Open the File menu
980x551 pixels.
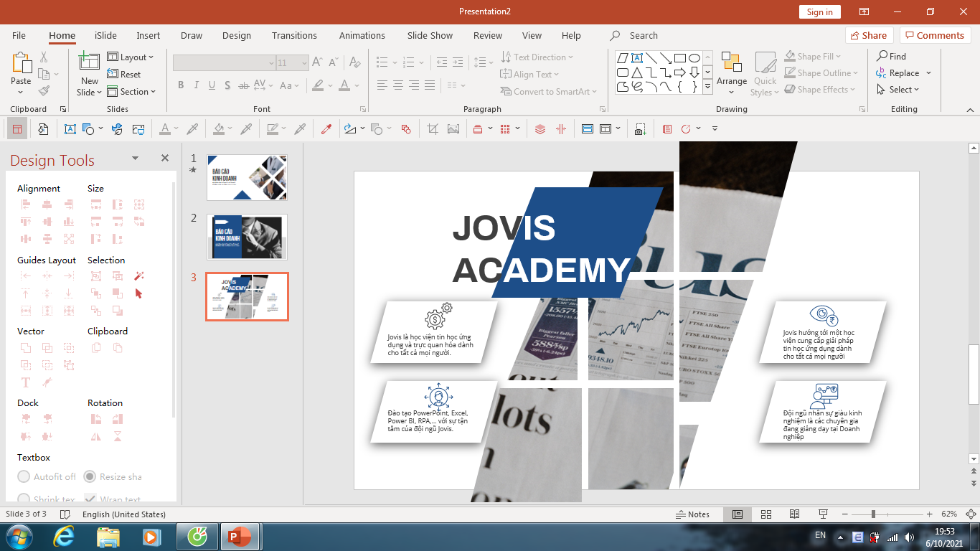pos(19,35)
